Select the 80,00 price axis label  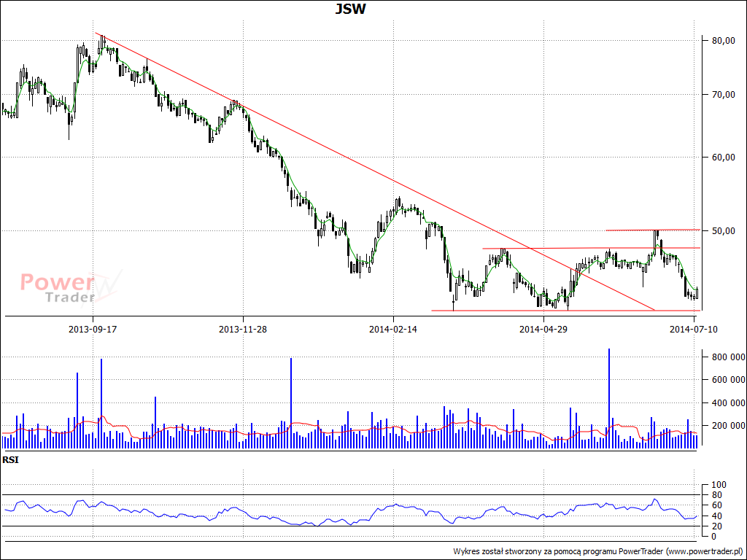723,41
